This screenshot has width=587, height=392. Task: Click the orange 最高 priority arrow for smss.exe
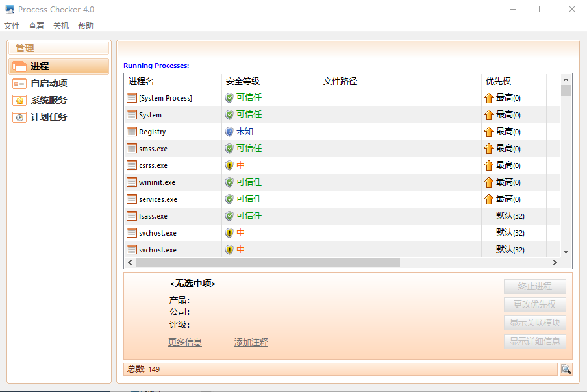click(490, 148)
